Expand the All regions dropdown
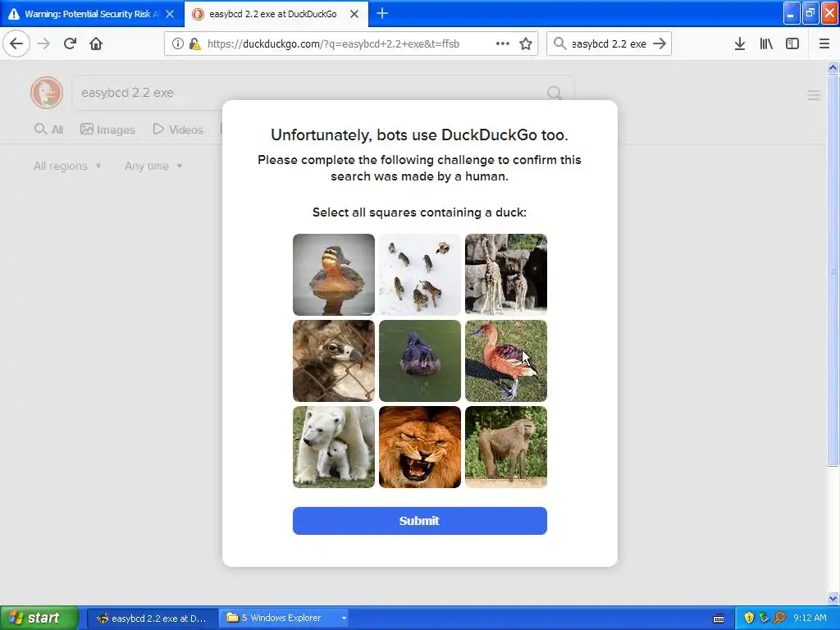The width and height of the screenshot is (840, 630). [67, 166]
